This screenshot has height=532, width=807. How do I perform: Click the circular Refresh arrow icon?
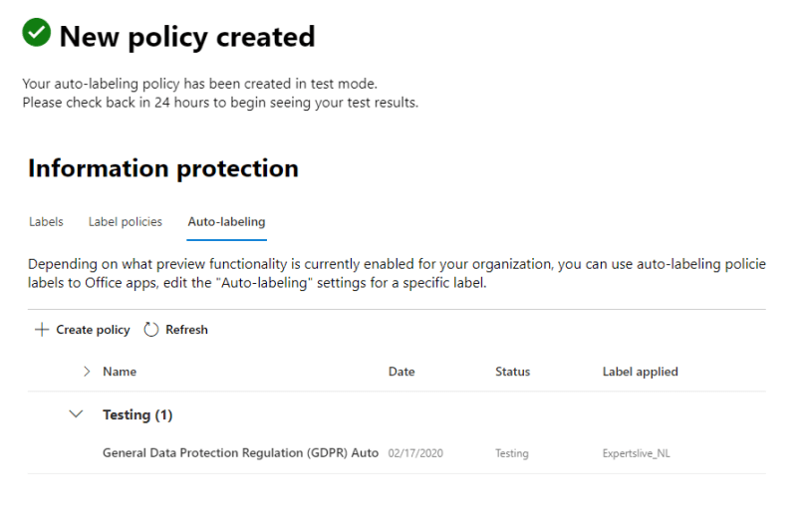[151, 330]
